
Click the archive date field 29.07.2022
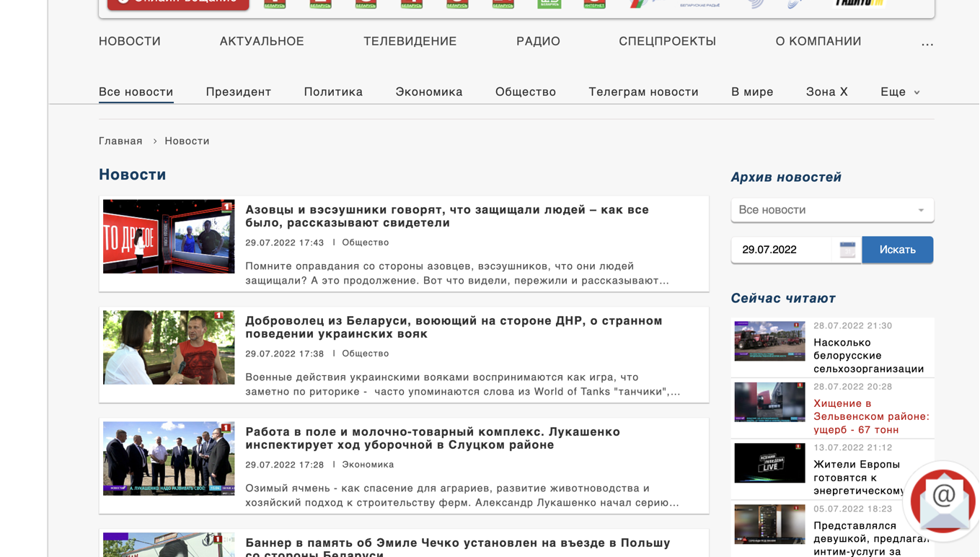[782, 250]
